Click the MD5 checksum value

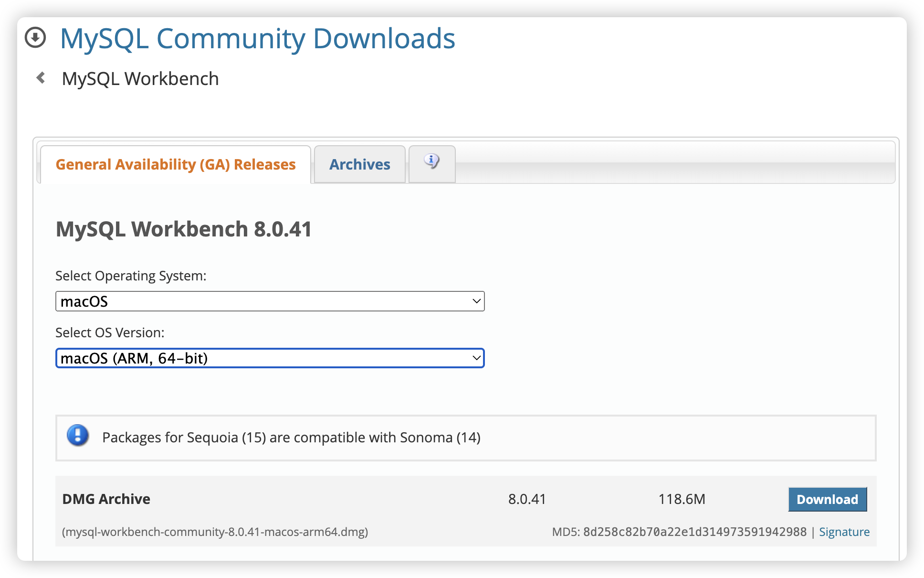click(694, 532)
